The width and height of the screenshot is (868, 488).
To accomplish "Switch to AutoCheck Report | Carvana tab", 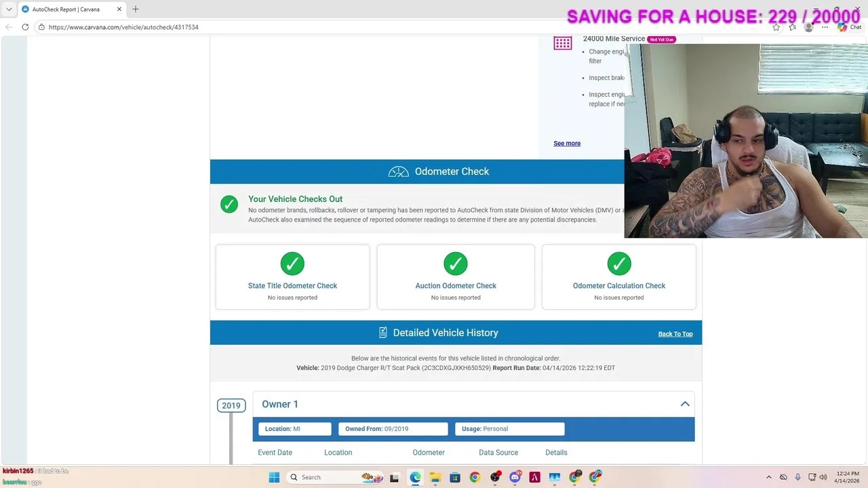I will point(71,9).
